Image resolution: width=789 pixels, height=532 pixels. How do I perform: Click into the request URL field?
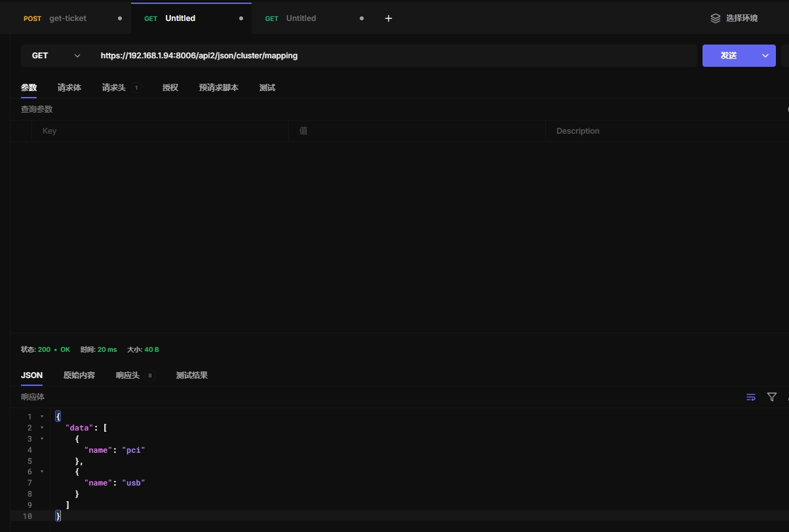click(393, 56)
